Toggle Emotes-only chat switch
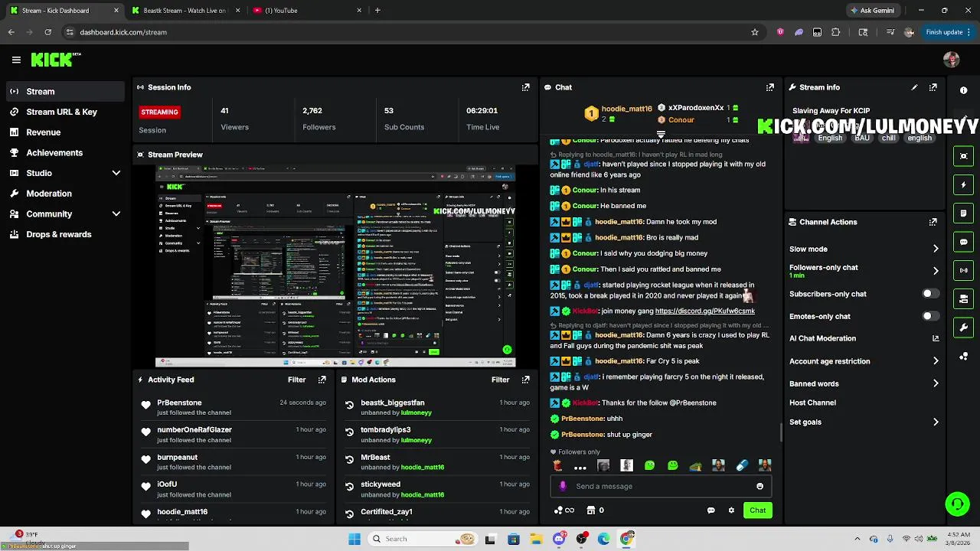Screen dimensions: 980x551 (930, 316)
